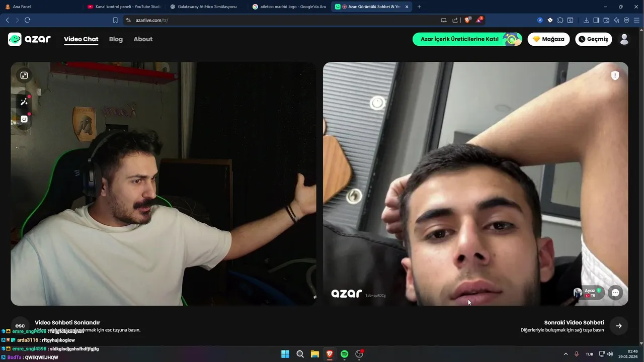Open OBS Studio from the taskbar
Screen dimensions: 644x362
click(x=359, y=354)
